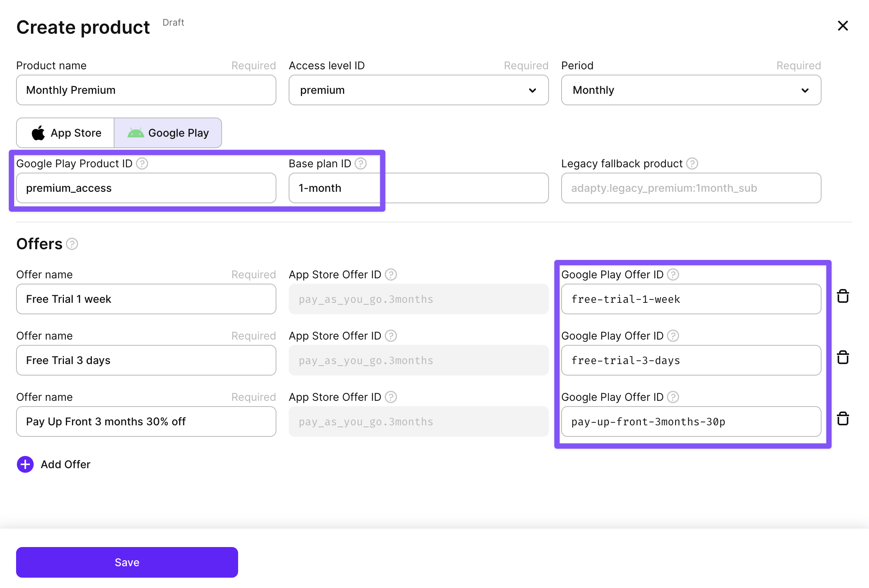Delete the Free Trial 1 week offer
The width and height of the screenshot is (869, 588).
tap(843, 296)
